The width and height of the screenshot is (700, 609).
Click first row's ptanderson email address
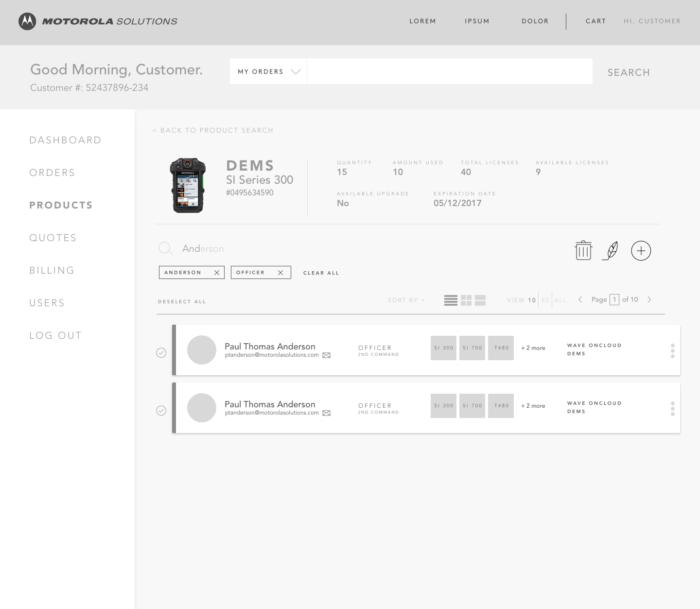272,355
